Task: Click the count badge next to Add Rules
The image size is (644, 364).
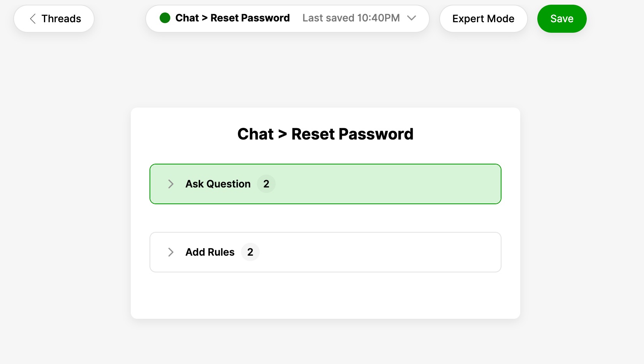Action: point(250,252)
